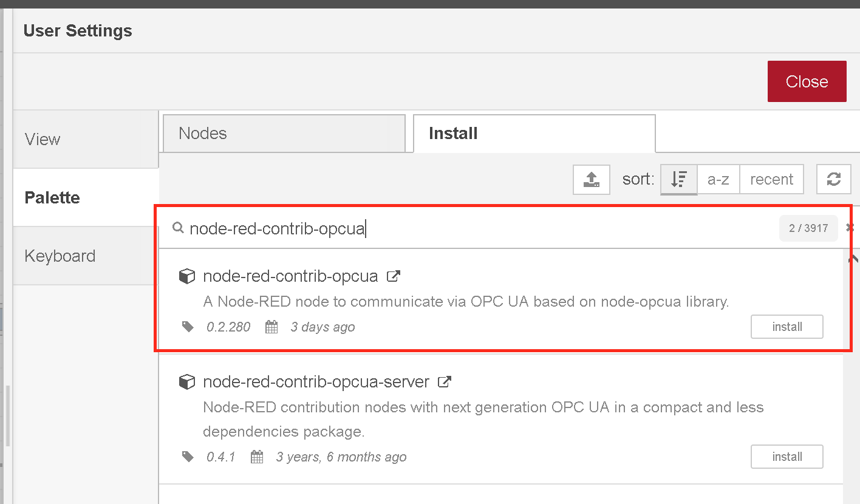Image resolution: width=860 pixels, height=504 pixels.
Task: Open the Keyboard settings section
Action: 86,256
